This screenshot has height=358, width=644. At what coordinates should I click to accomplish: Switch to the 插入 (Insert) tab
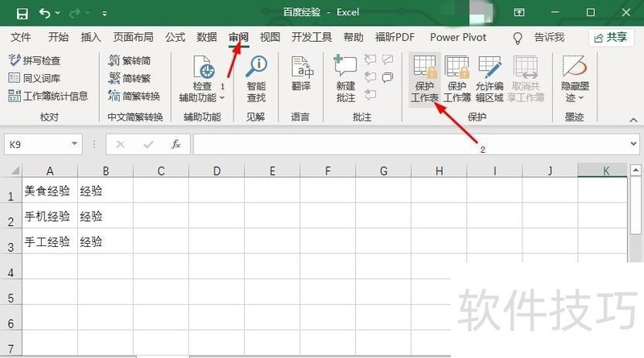91,37
